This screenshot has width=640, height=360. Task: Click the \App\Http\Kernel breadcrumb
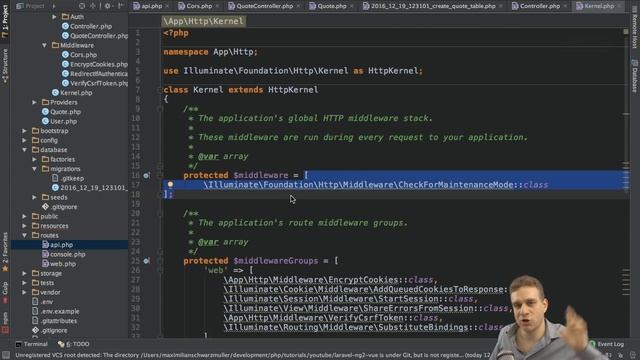[x=203, y=21]
